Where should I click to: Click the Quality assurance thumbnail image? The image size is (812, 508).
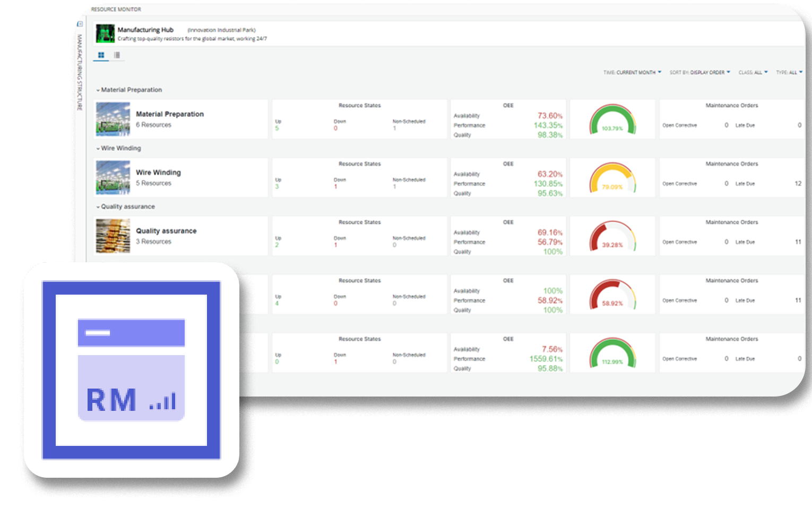click(x=113, y=236)
